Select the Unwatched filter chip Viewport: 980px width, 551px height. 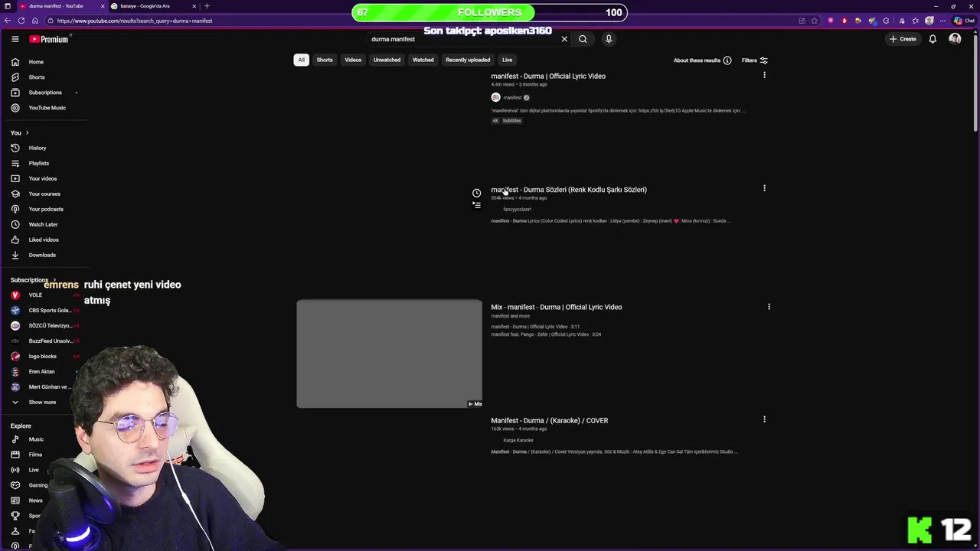coord(387,60)
